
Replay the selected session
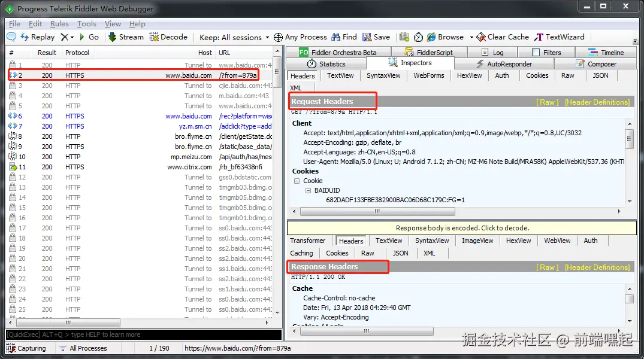37,37
